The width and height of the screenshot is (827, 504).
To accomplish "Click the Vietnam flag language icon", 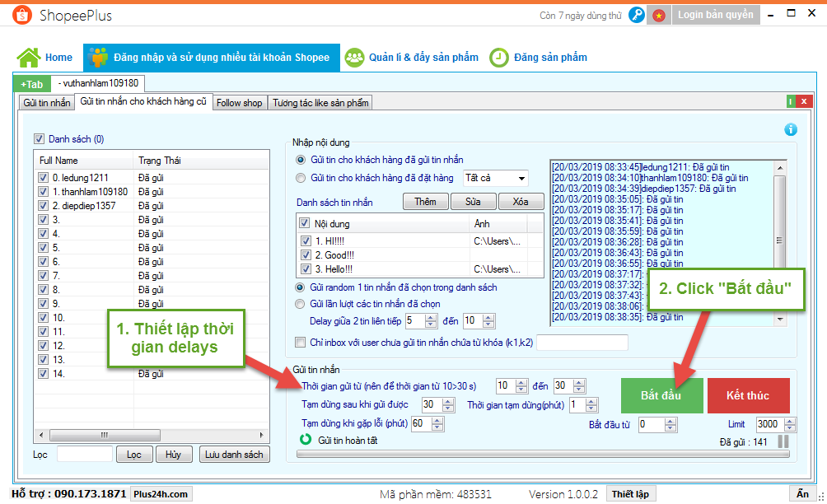I will (x=658, y=15).
